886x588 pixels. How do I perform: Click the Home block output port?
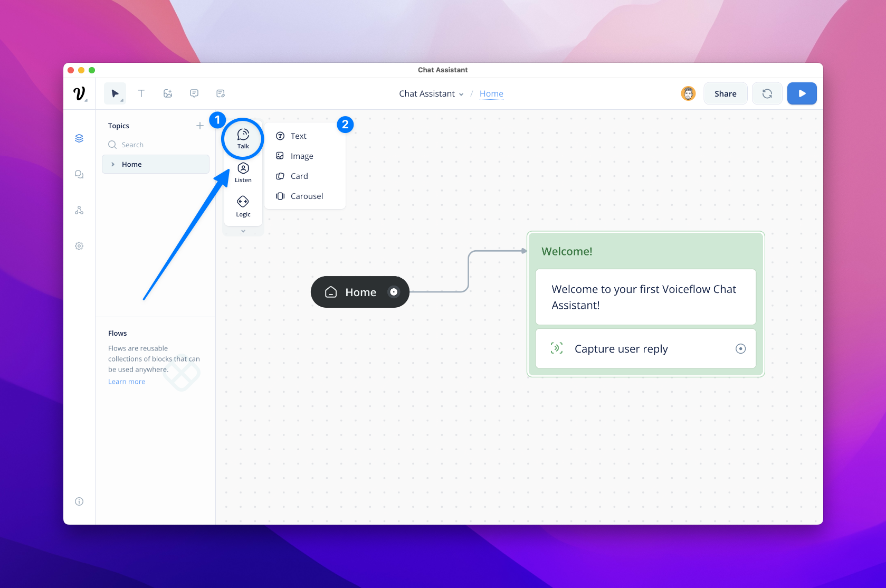[x=394, y=292]
